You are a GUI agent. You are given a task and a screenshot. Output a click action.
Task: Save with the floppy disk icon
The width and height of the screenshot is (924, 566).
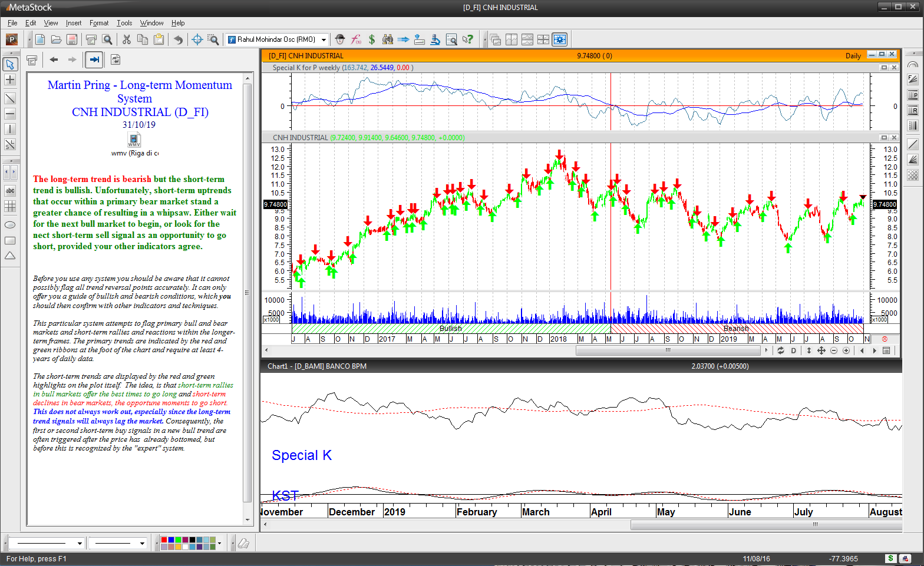pos(72,39)
